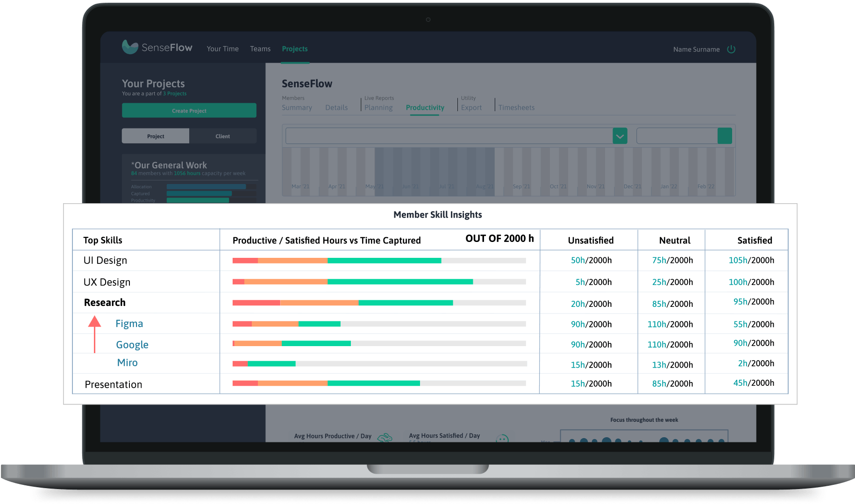Click the Member Skill Insights title
855x504 pixels.
tap(438, 215)
